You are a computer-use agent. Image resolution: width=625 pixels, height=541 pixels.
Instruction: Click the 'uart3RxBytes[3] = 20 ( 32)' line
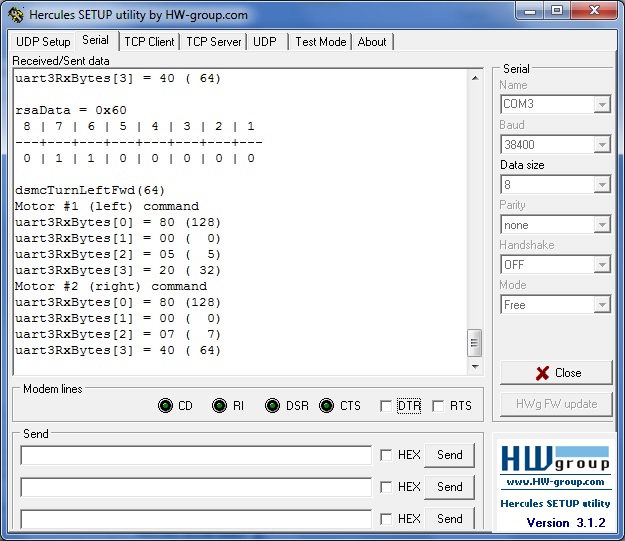coord(118,270)
